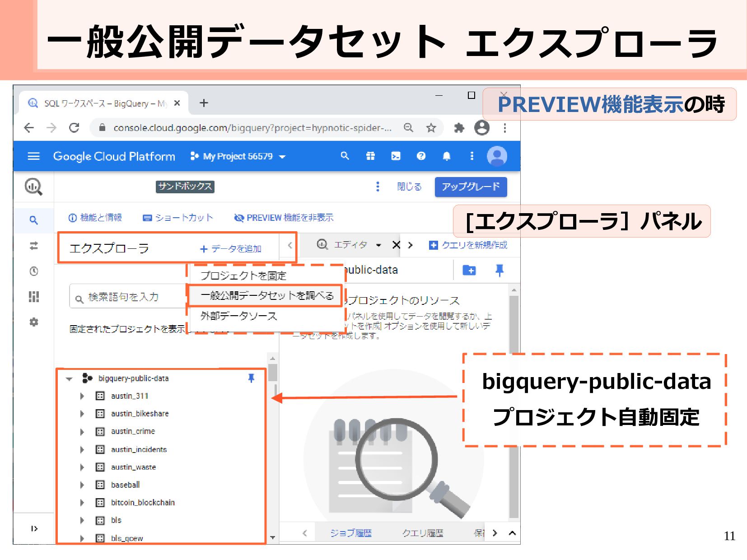Screen dimensions: 747x560
Task: Switch to クエリ履歴 tab
Action: point(422,533)
